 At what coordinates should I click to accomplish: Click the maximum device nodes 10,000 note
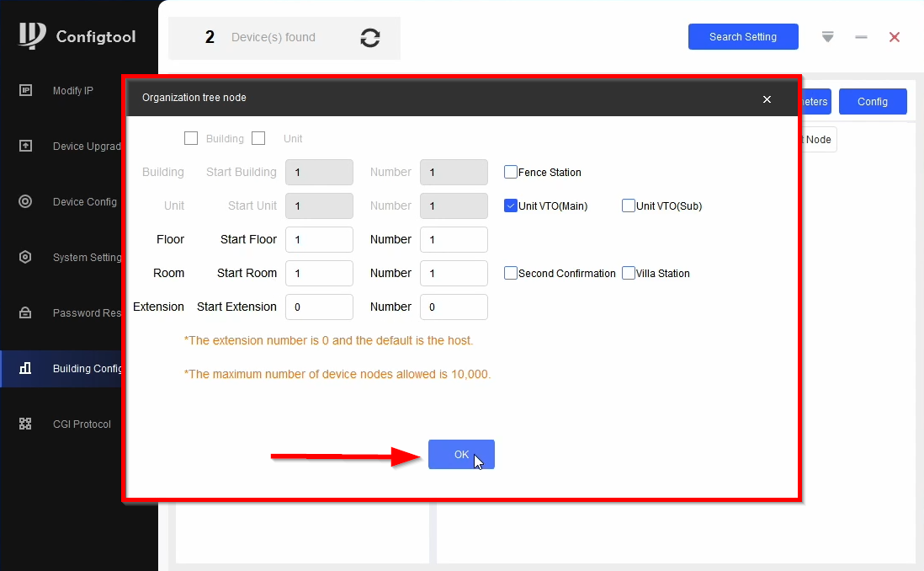(337, 374)
